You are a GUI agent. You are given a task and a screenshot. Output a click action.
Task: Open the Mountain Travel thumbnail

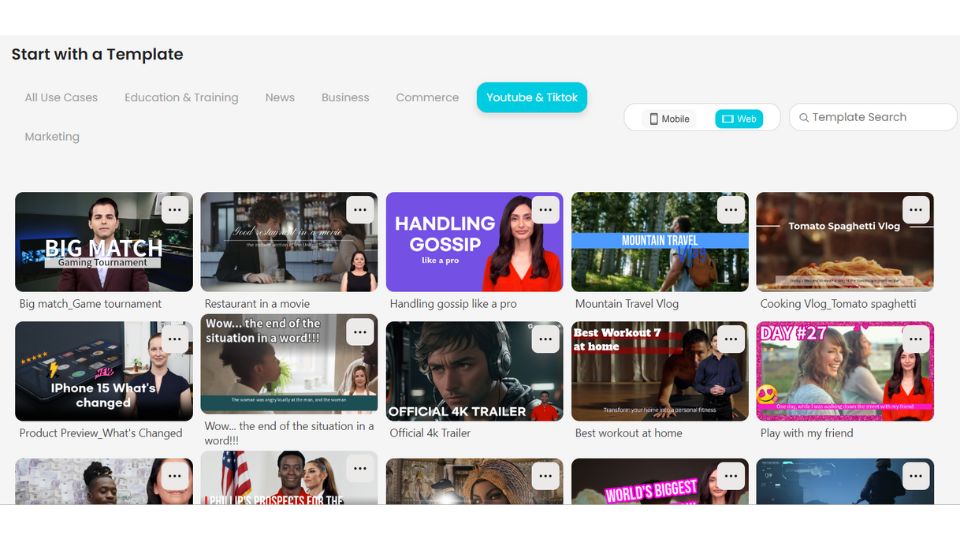point(660,242)
